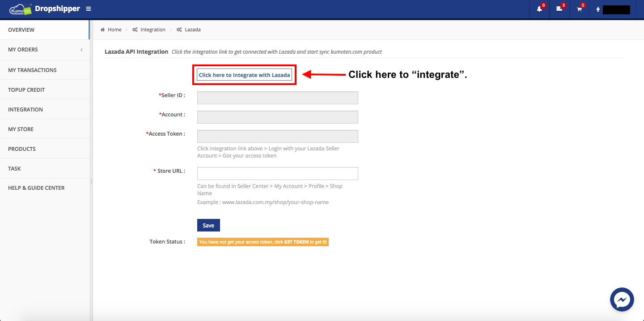Click the Home breadcrumb icon

coord(102,30)
